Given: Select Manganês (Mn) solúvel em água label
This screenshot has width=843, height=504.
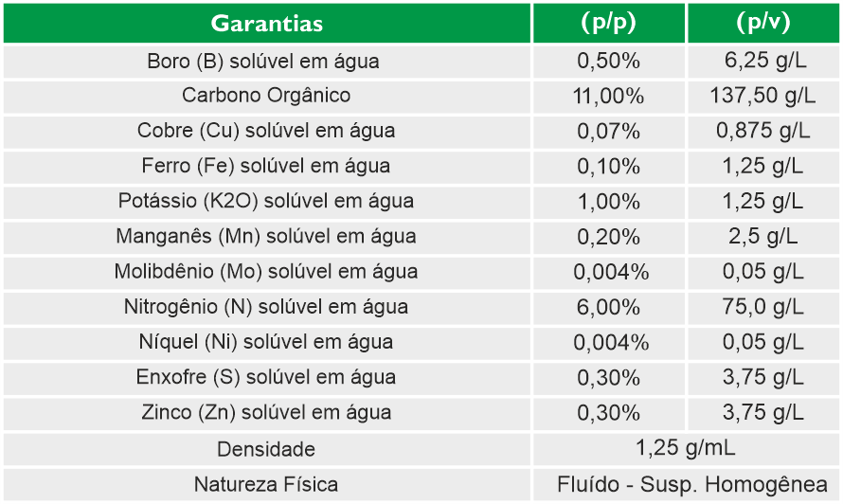Looking at the screenshot, I should (266, 236).
